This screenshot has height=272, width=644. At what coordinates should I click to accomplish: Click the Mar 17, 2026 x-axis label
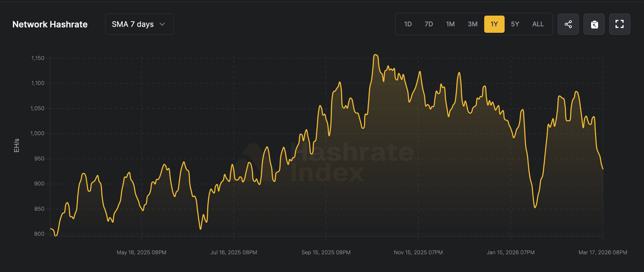point(603,252)
